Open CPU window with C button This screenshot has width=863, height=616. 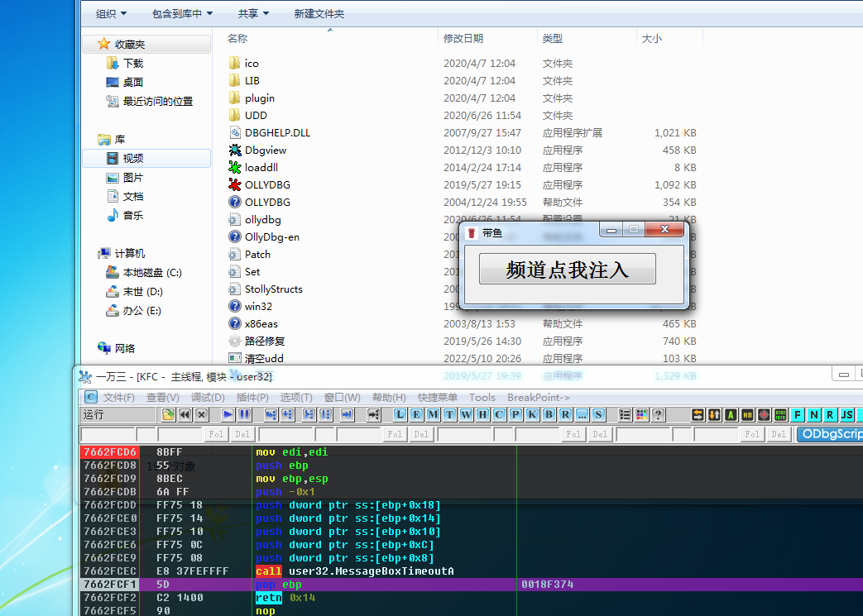(499, 414)
